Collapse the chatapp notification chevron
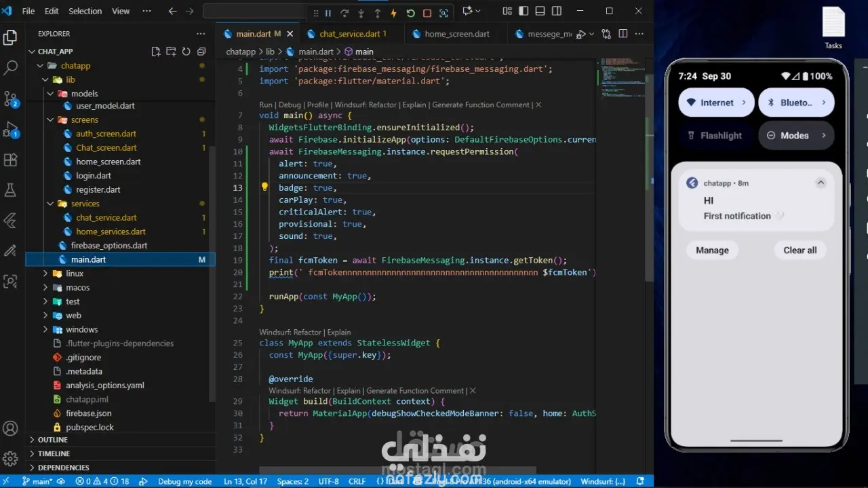The image size is (868, 488). pos(821,183)
